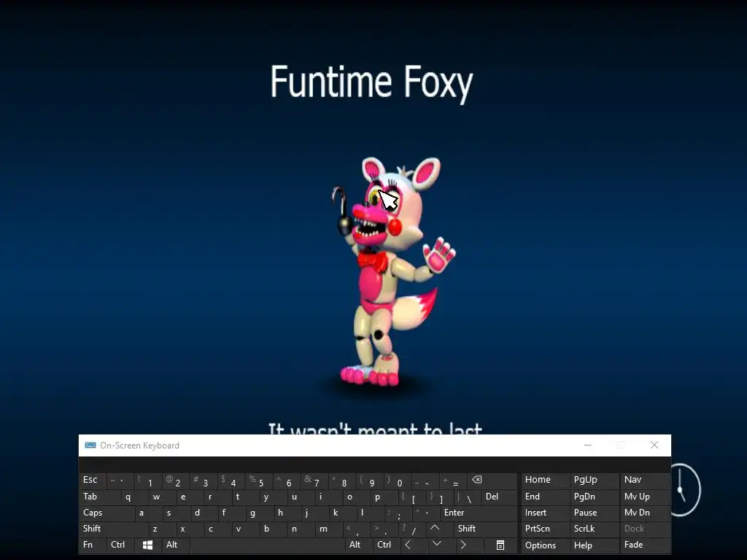Click the letter d key
This screenshot has width=747, height=560.
[203, 513]
